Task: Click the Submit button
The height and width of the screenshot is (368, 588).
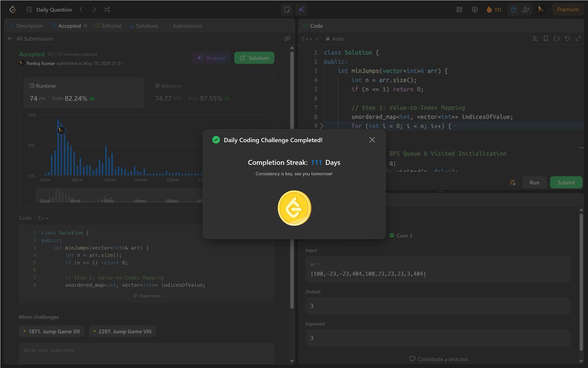Action: click(x=566, y=182)
